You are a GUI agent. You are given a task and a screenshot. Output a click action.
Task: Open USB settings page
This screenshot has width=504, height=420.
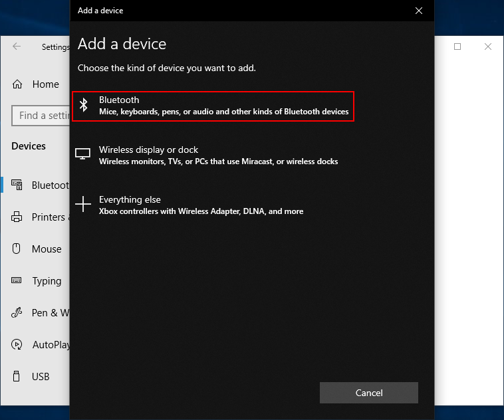click(x=41, y=377)
